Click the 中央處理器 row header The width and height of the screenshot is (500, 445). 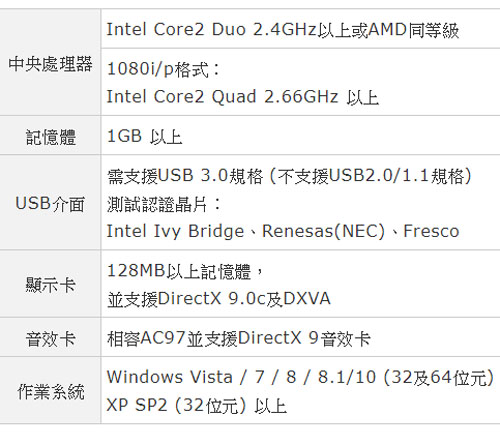coord(50,64)
